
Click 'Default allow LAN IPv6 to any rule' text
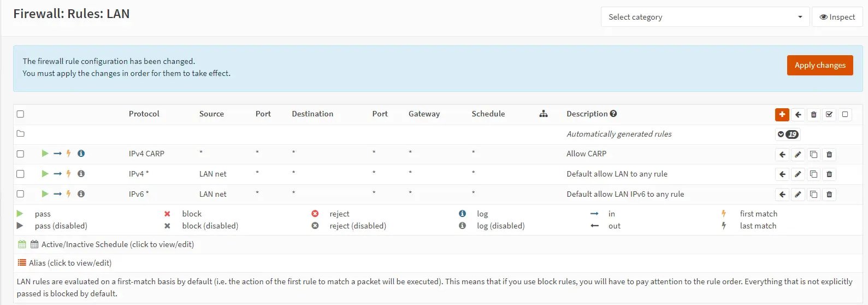coord(625,194)
